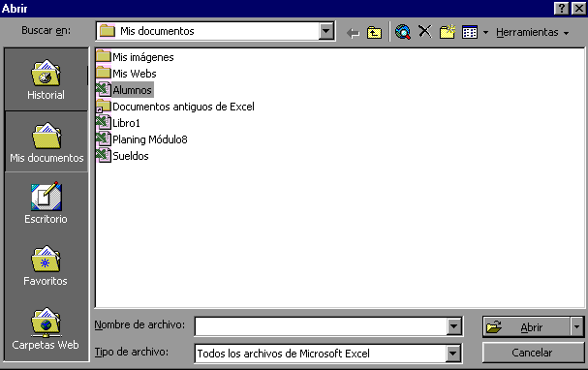Open Favoritos in the sidebar
588x370 pixels.
coord(46,265)
